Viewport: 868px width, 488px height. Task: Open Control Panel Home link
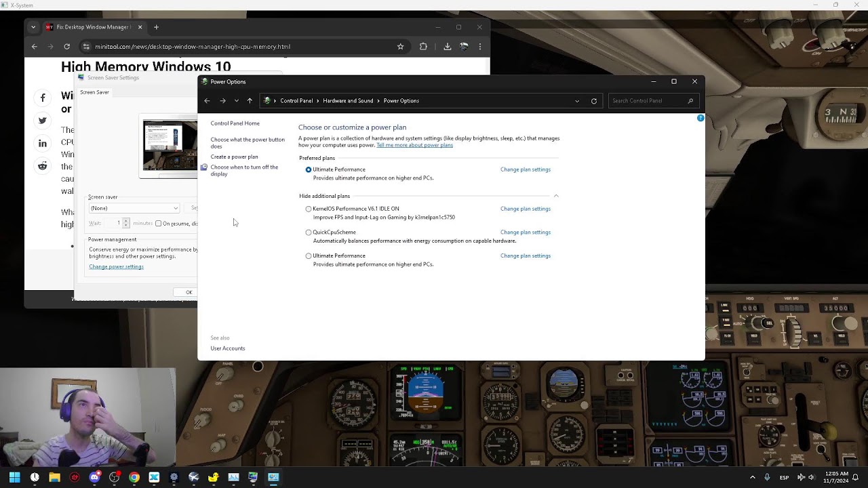coord(235,123)
